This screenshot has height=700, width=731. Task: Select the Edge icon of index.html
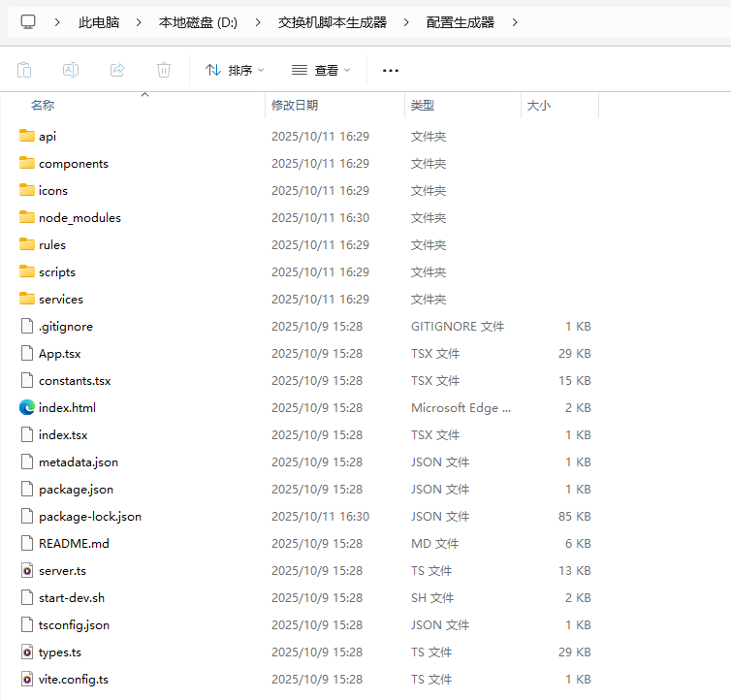point(27,408)
